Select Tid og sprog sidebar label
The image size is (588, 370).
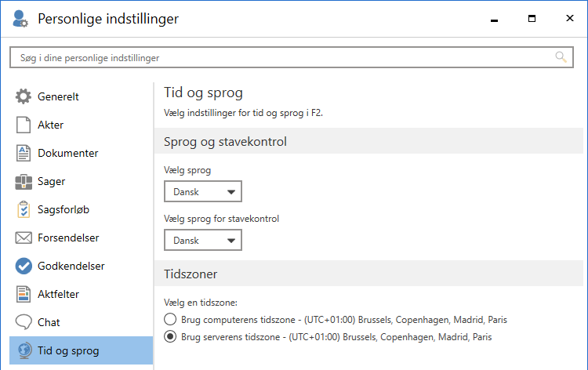click(x=68, y=350)
